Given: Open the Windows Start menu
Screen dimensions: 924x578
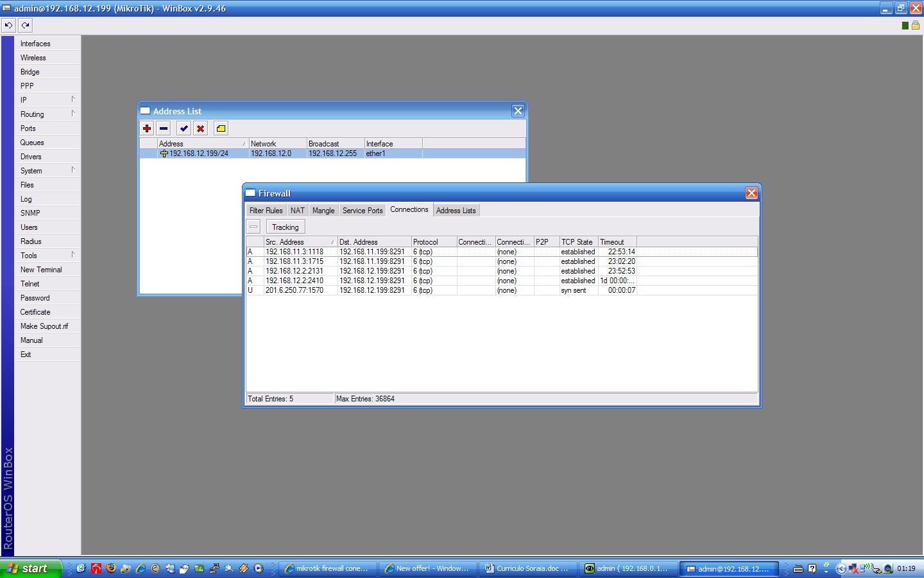Looking at the screenshot, I should point(31,568).
